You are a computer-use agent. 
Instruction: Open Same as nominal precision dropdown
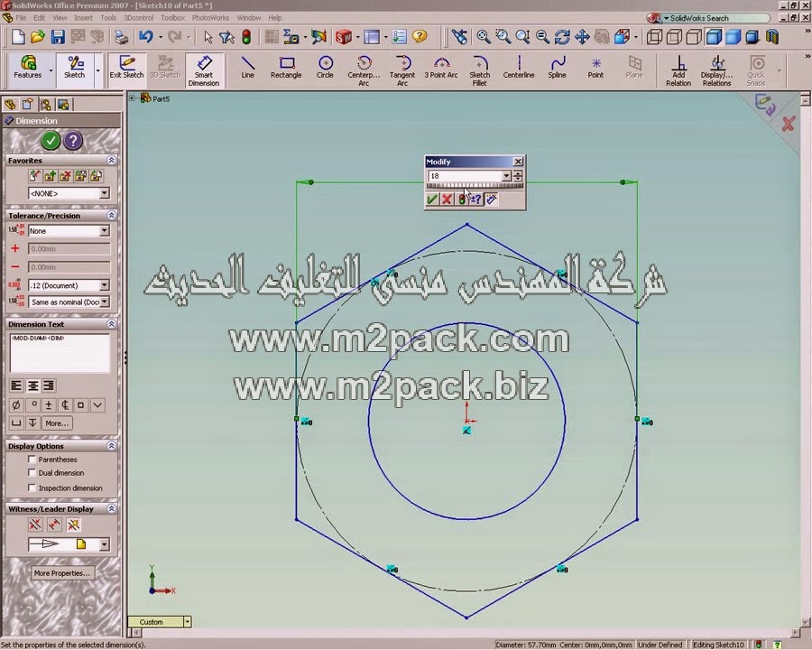click(x=104, y=302)
